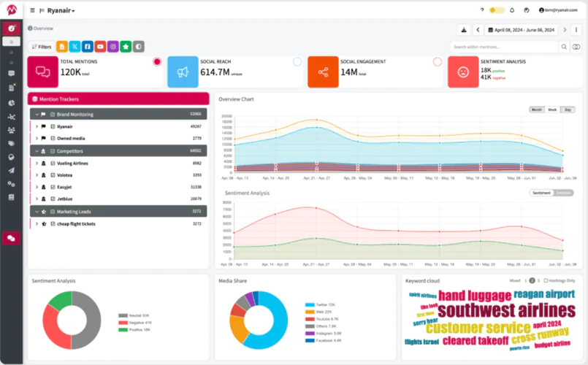The image size is (588, 365).
Task: Filter by YouTube source icon
Action: (100, 47)
